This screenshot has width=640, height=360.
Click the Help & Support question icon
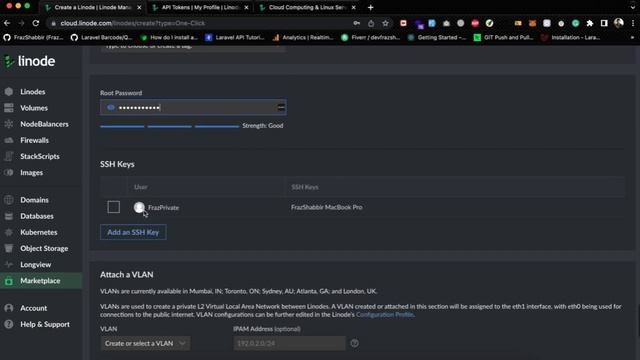coord(9,324)
